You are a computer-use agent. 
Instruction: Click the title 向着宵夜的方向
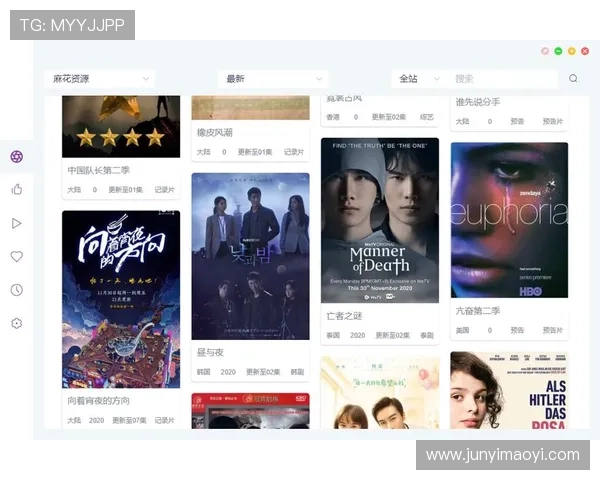98,401
